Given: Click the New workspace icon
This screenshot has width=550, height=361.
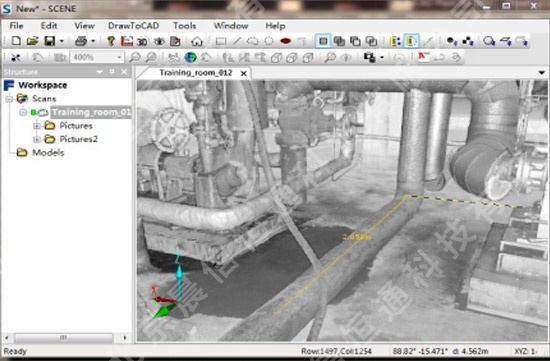Looking at the screenshot, I should pos(16,41).
